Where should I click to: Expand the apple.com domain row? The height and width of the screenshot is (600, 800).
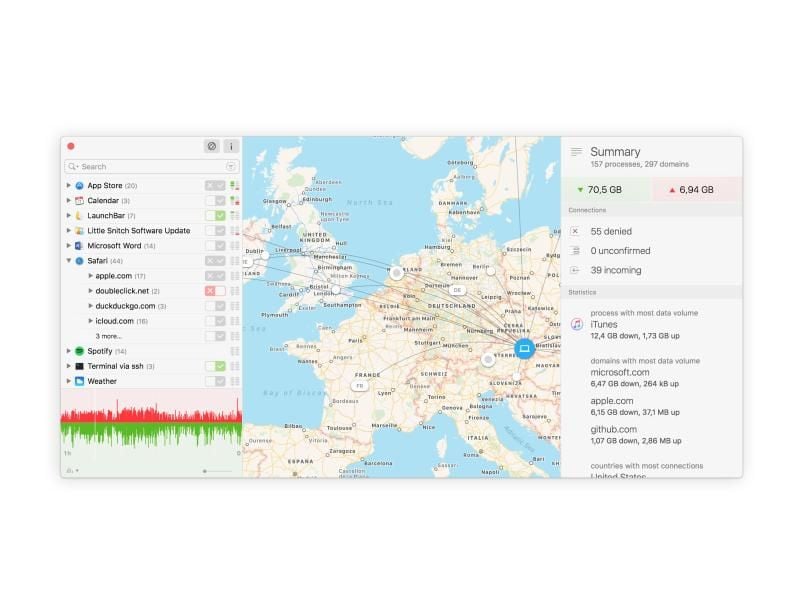[x=90, y=276]
